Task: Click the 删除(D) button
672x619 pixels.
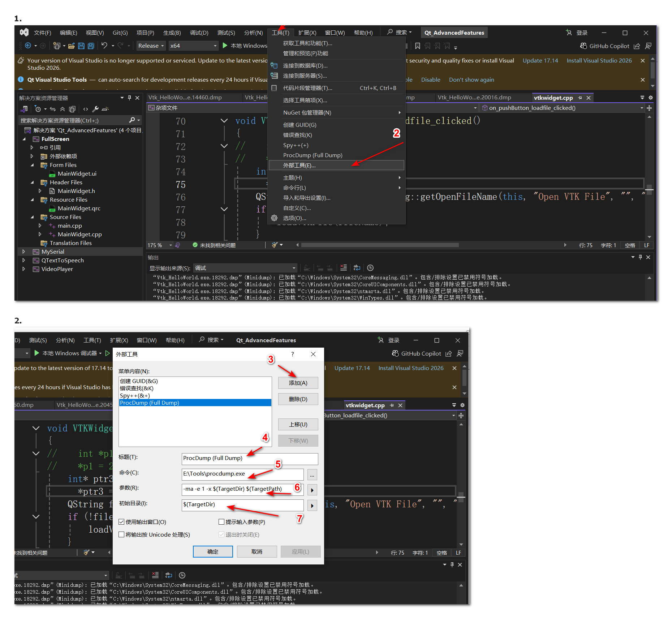Action: point(298,399)
